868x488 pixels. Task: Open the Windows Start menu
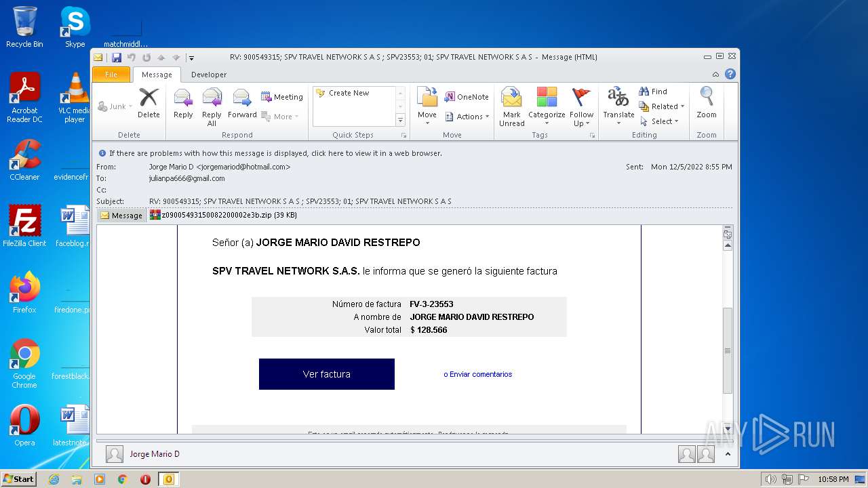click(19, 479)
